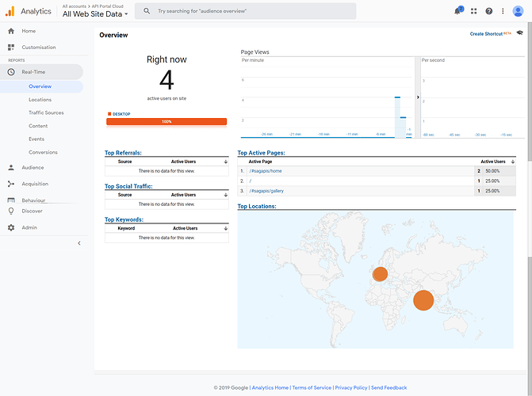Open the more options vertical dots menu

pos(502,11)
